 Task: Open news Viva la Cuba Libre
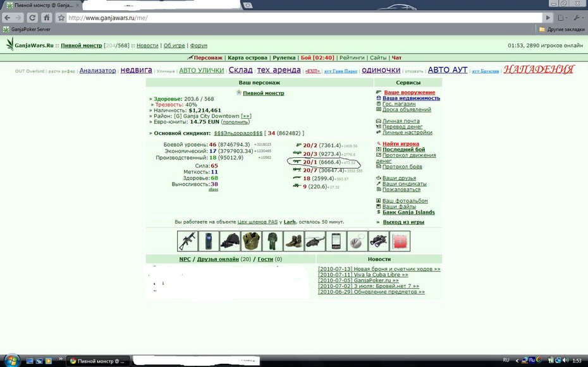point(363,275)
